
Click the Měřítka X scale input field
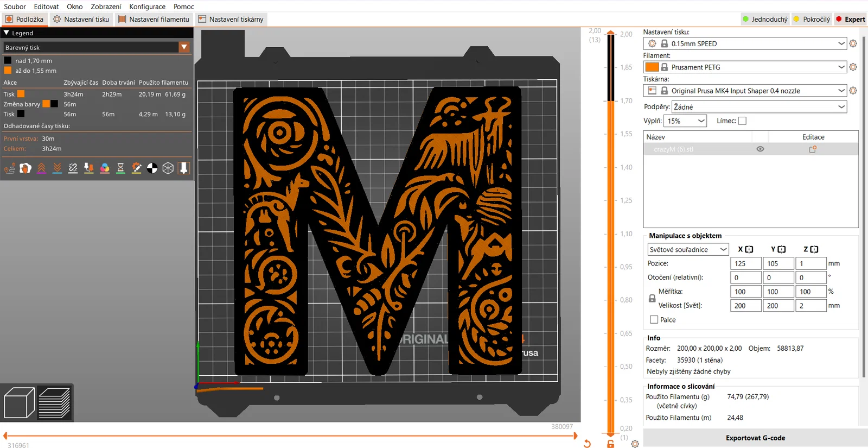tap(745, 292)
